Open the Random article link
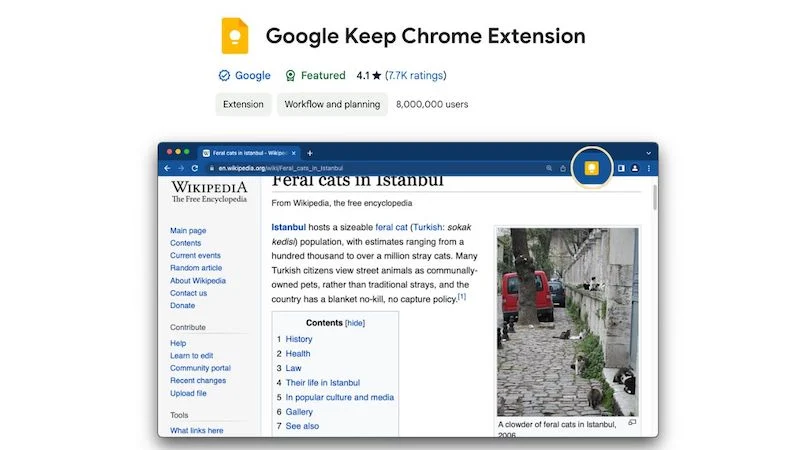 pos(196,267)
